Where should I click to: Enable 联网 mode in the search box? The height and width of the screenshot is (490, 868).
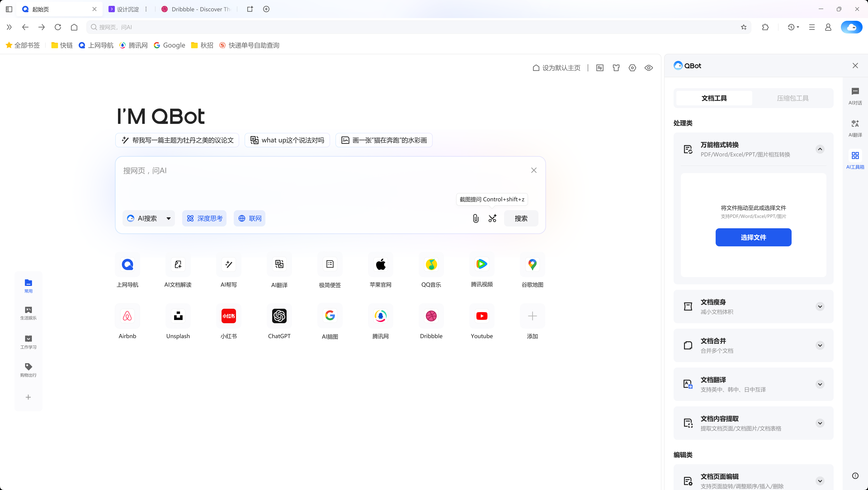point(249,218)
